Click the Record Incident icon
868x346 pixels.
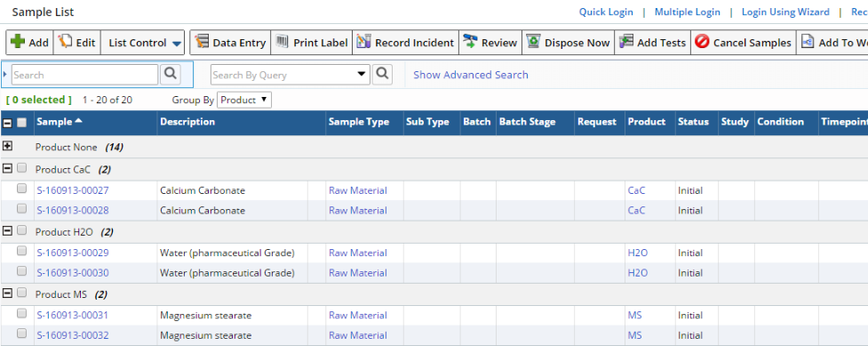point(363,42)
